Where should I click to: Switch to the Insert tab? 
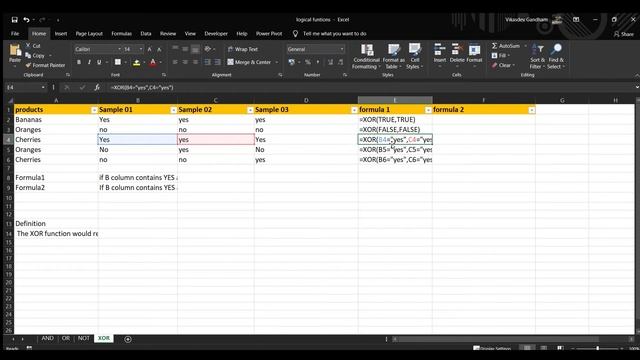(61, 33)
